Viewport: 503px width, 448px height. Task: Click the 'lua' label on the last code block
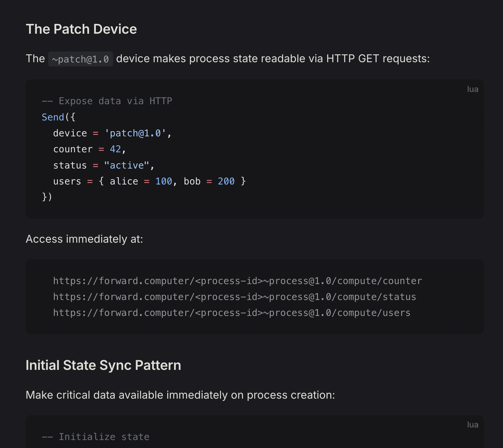(x=472, y=425)
